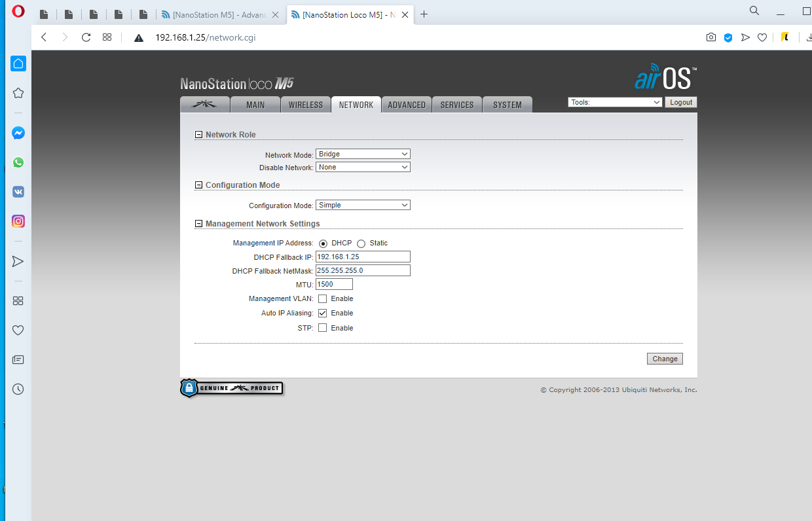812x521 pixels.
Task: Go back to the previous page
Action: pos(44,37)
